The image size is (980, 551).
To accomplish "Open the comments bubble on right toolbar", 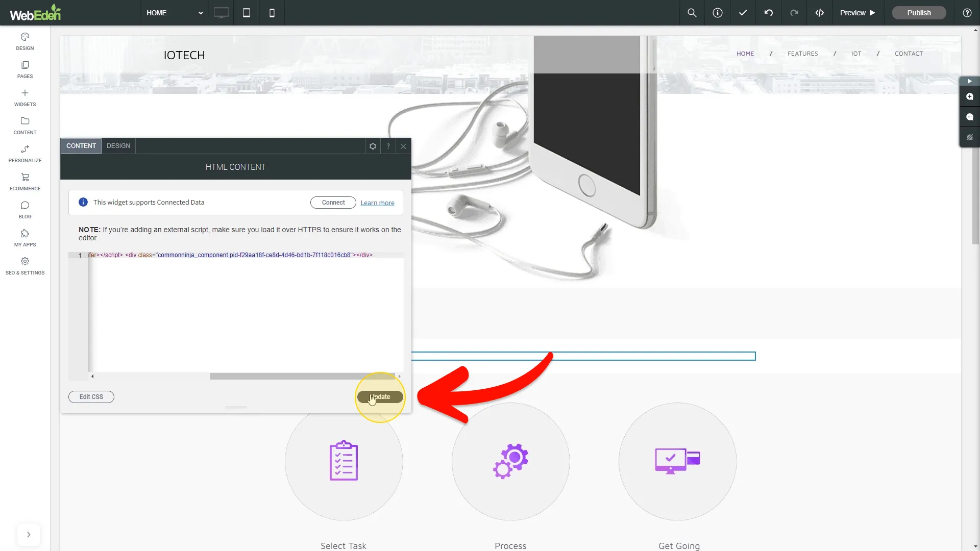I will tap(970, 117).
